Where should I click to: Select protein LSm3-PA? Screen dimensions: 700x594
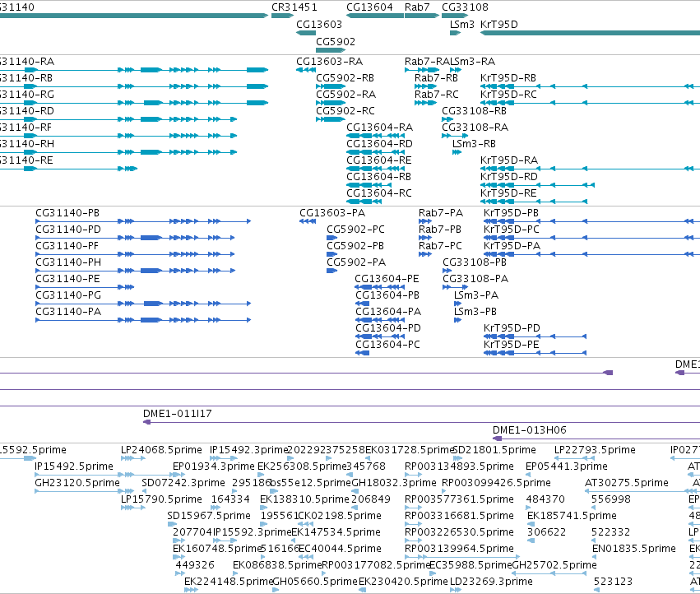pos(476,295)
